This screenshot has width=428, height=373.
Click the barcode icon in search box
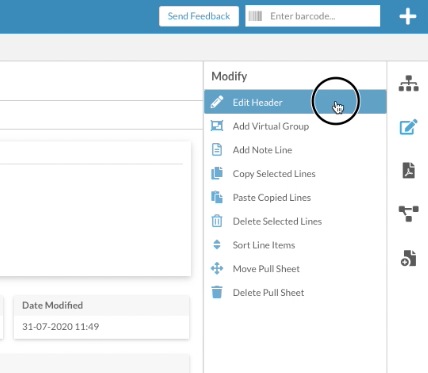click(255, 16)
